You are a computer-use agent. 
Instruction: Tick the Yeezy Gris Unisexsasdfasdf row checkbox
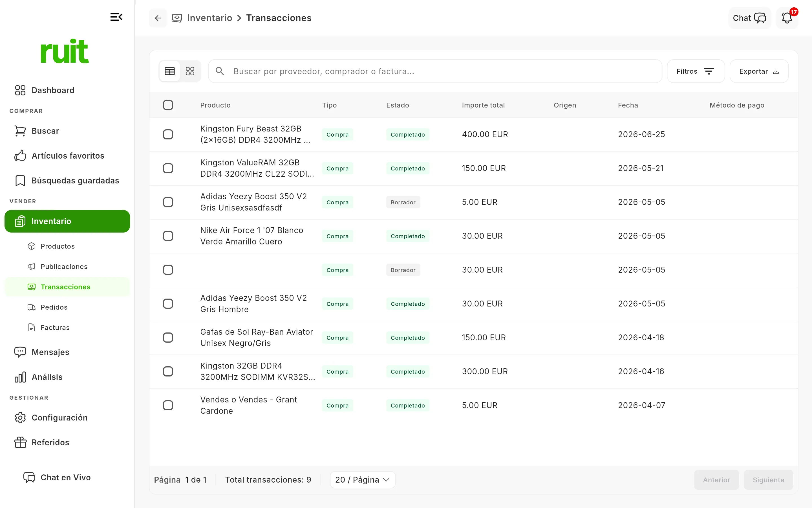(x=168, y=202)
